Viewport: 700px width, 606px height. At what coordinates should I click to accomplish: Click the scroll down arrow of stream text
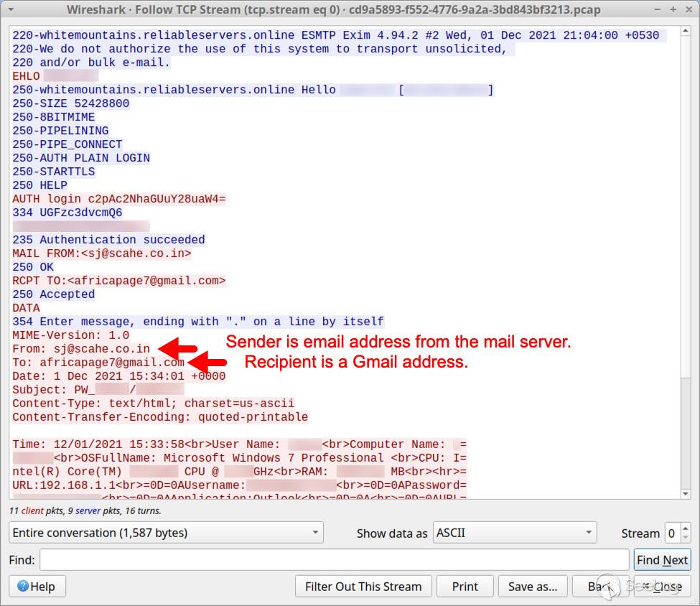[x=685, y=493]
